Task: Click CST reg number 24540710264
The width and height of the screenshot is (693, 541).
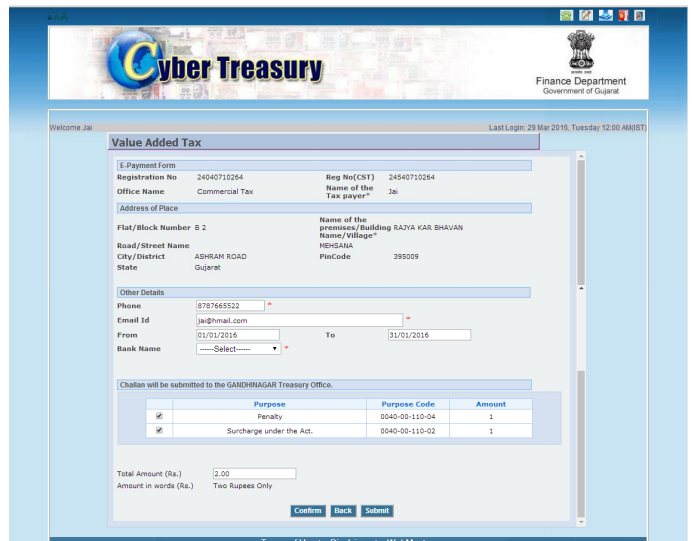Action: 411,177
